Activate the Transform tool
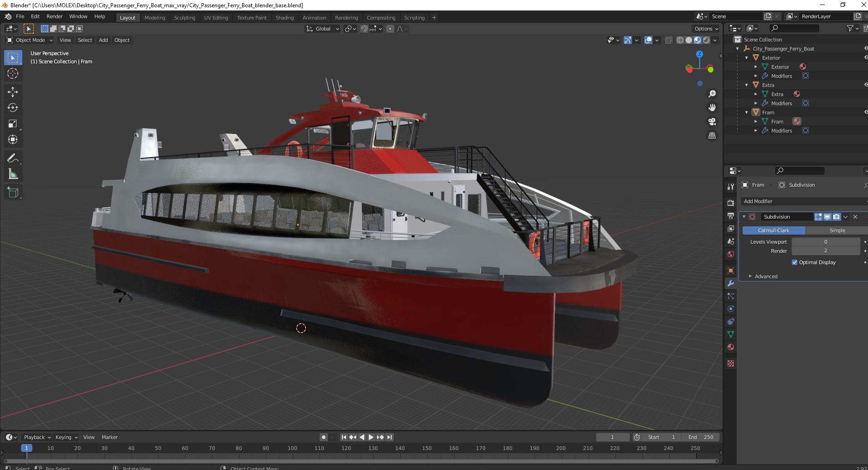Viewport: 868px width, 470px height. pos(13,139)
